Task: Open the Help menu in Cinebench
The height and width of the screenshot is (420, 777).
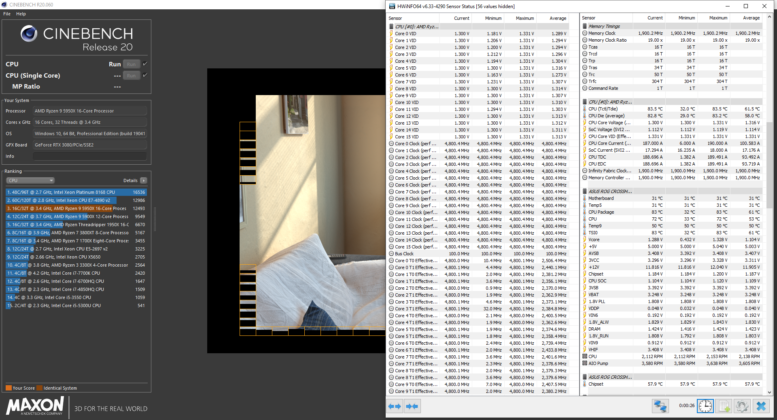Action: point(21,14)
